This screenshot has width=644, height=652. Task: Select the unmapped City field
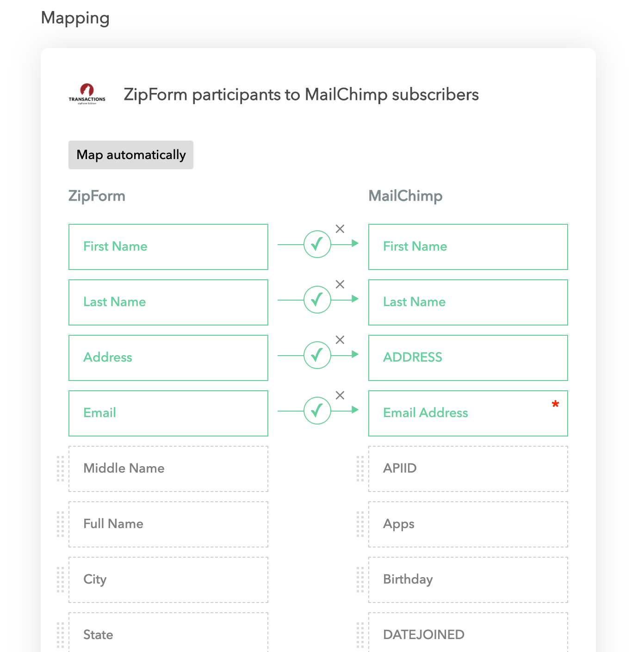coord(168,579)
